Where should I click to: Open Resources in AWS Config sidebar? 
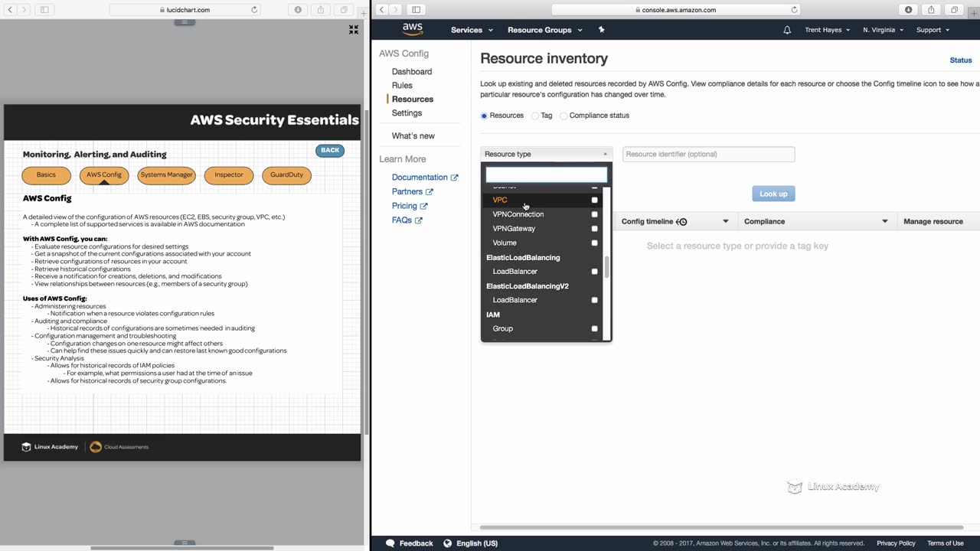(x=413, y=99)
